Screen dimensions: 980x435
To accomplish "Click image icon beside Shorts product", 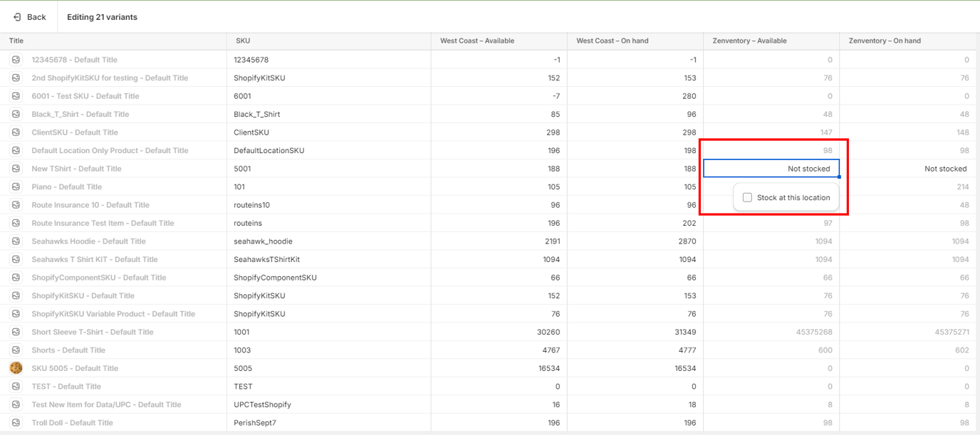I will (x=16, y=350).
